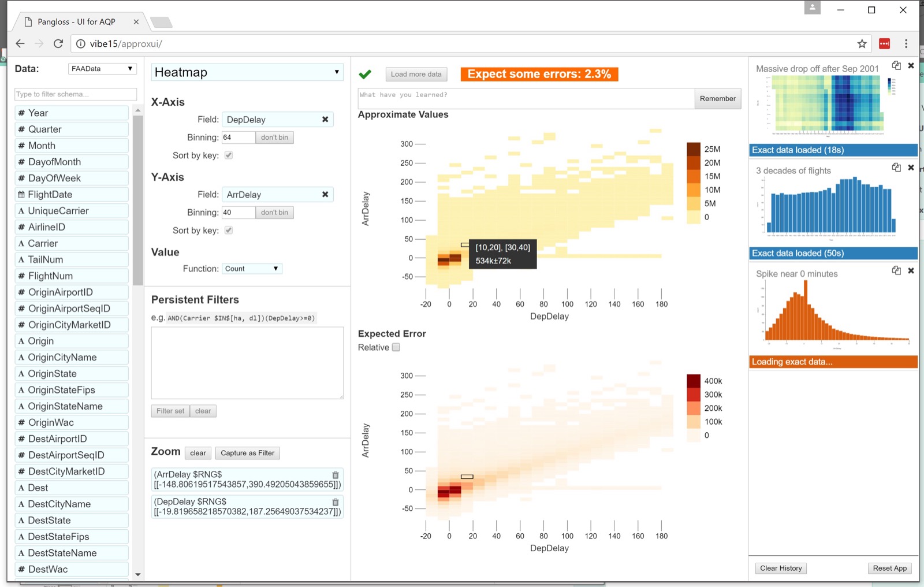This screenshot has width=924, height=587.
Task: Click the Load more data button
Action: tap(416, 74)
